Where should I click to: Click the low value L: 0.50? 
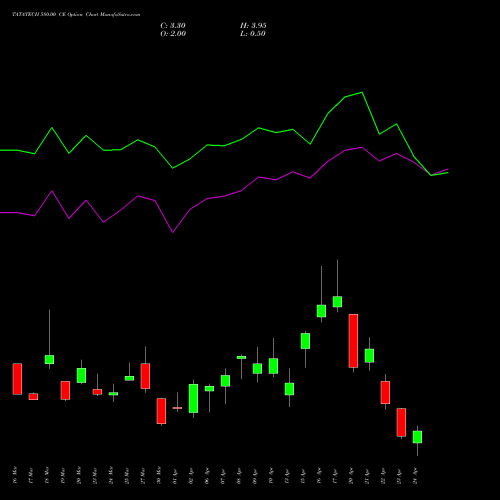tap(253, 34)
